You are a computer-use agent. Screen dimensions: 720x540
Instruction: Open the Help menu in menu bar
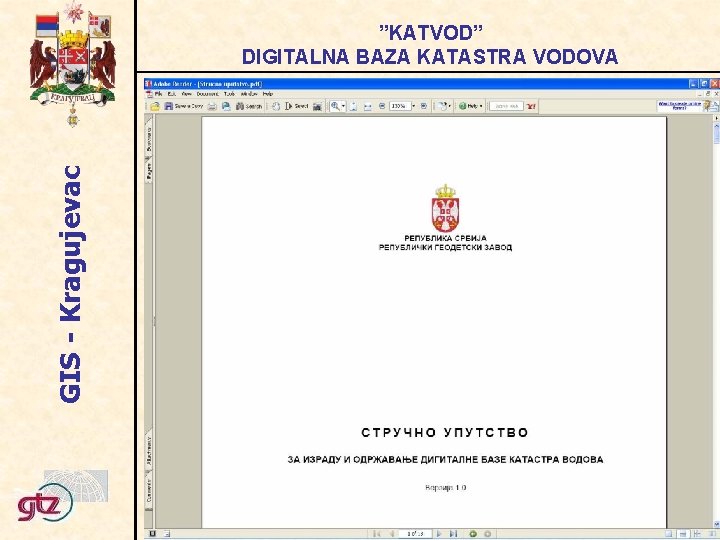268,94
